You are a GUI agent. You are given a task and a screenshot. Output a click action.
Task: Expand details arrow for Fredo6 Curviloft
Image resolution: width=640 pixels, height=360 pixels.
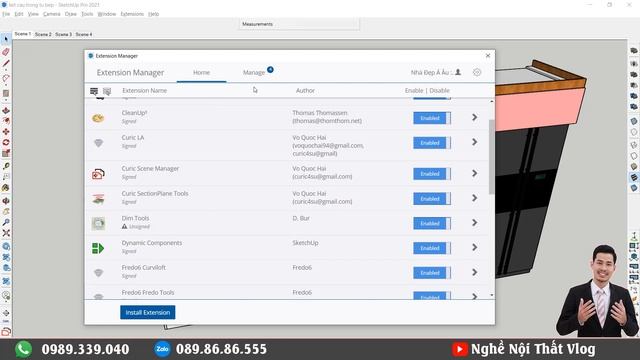pos(474,272)
